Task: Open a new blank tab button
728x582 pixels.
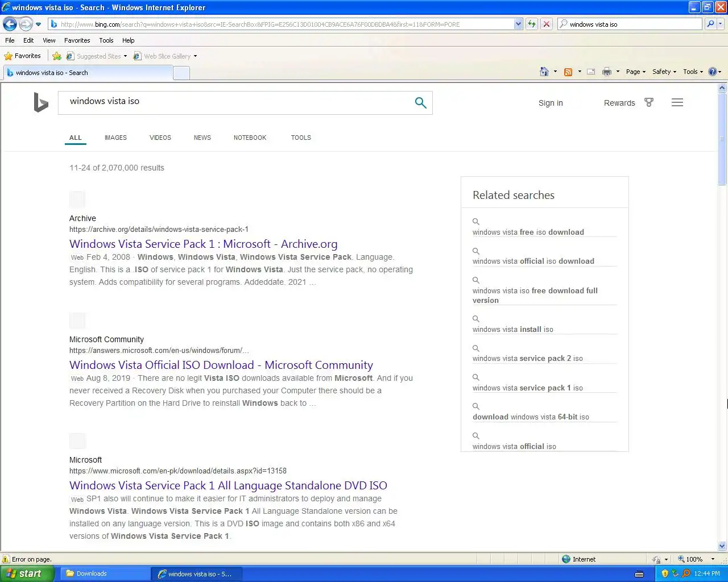Action: [181, 73]
